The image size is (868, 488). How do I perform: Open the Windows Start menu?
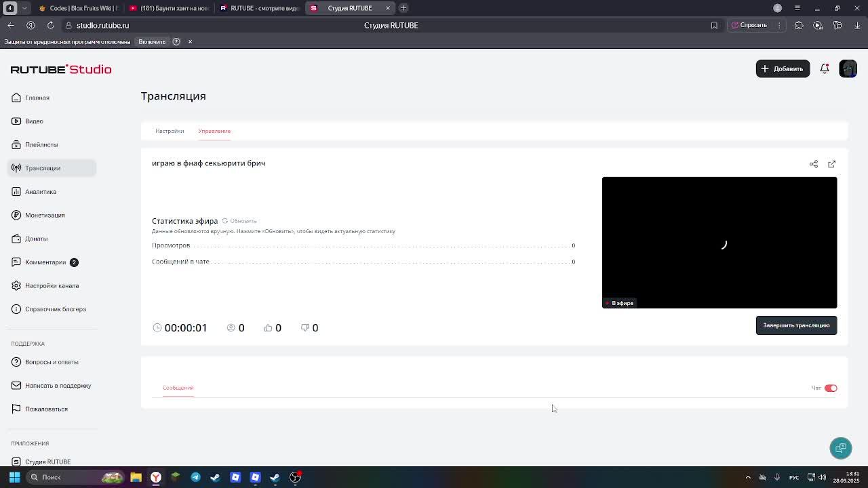click(x=14, y=477)
